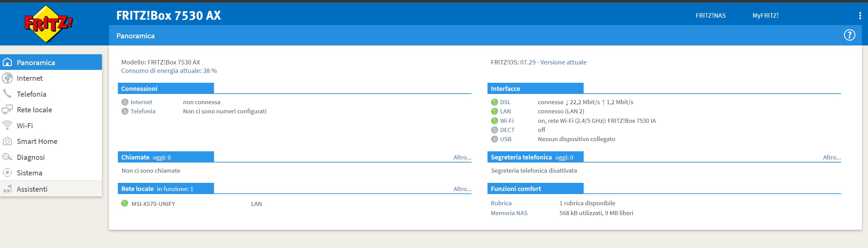Click the Internet globe icon in sidebar
The width and height of the screenshot is (868, 248).
(x=7, y=78)
